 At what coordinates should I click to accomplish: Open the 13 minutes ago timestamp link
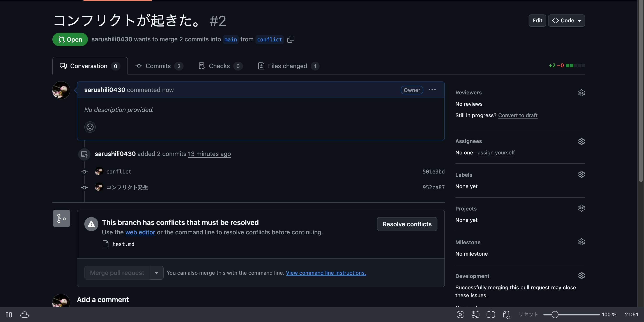coord(209,154)
